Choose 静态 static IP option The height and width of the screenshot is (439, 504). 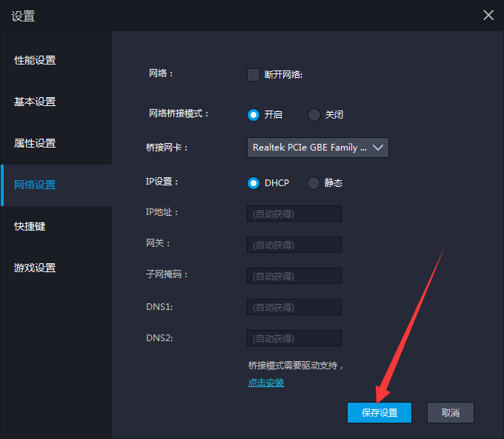coord(314,183)
